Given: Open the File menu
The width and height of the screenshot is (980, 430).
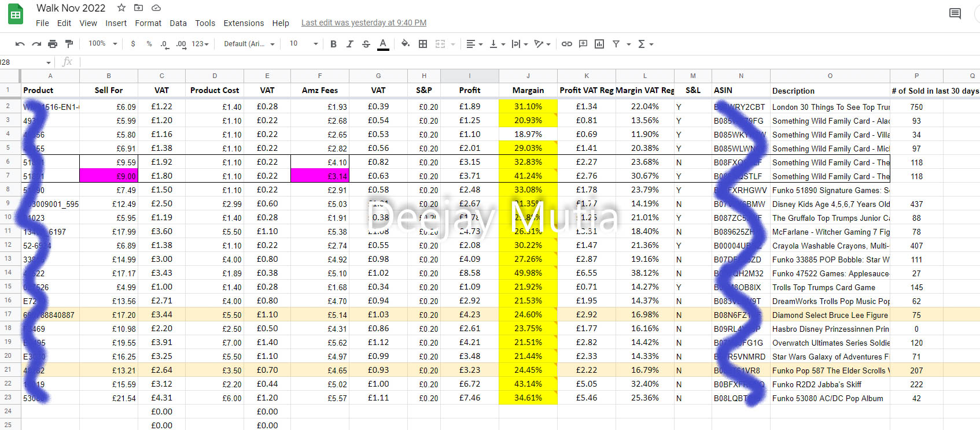Looking at the screenshot, I should pyautogui.click(x=42, y=23).
